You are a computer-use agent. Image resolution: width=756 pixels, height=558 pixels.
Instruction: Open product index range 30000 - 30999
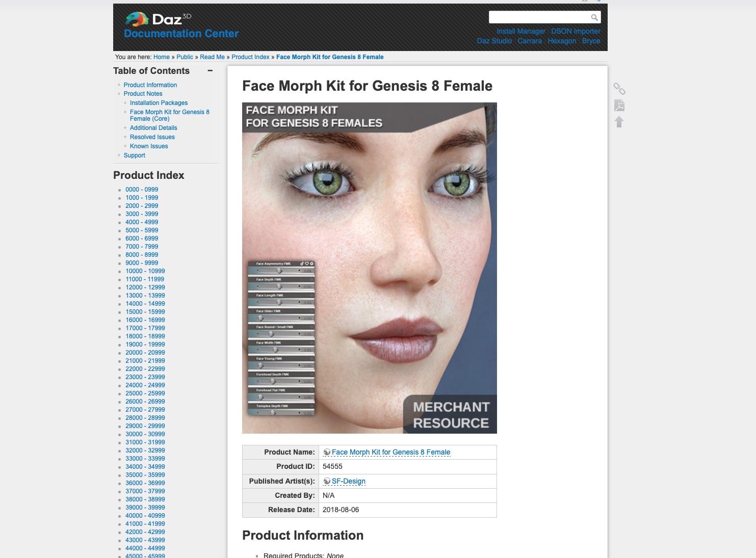145,434
